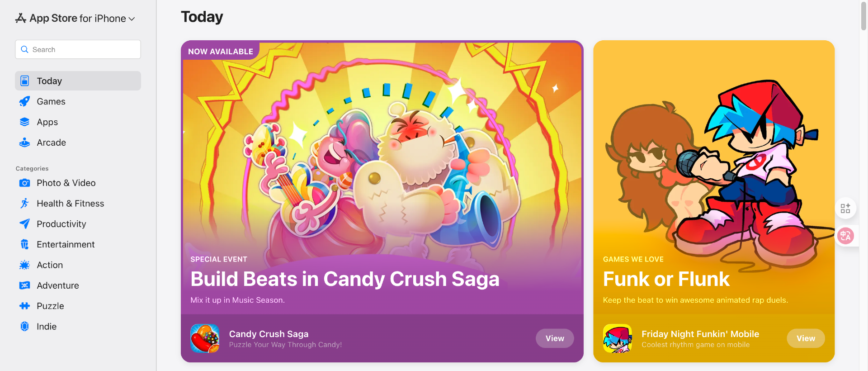Image resolution: width=868 pixels, height=371 pixels.
Task: Expand the App Store for iPhone dropdown
Action: [132, 19]
